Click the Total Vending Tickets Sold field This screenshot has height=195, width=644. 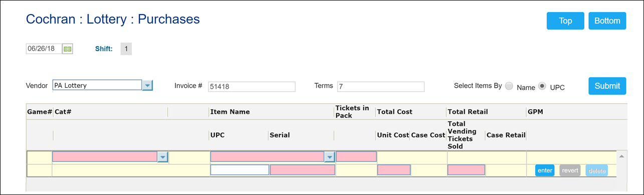(466, 170)
